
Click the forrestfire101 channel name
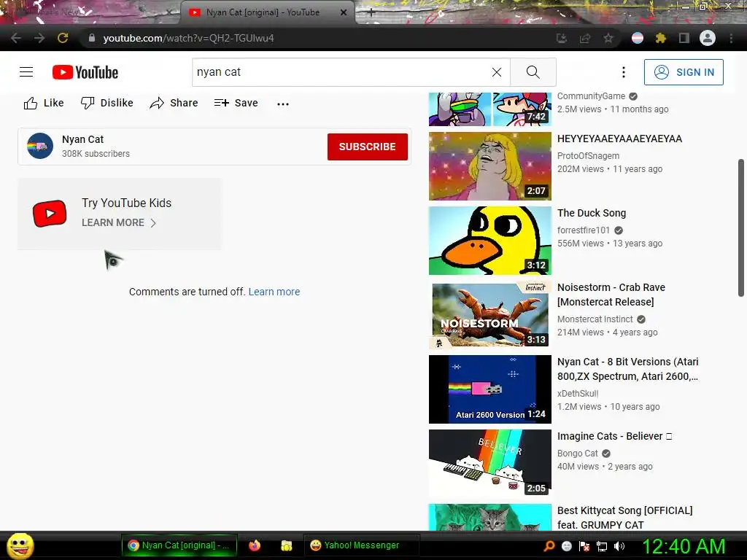click(x=583, y=230)
